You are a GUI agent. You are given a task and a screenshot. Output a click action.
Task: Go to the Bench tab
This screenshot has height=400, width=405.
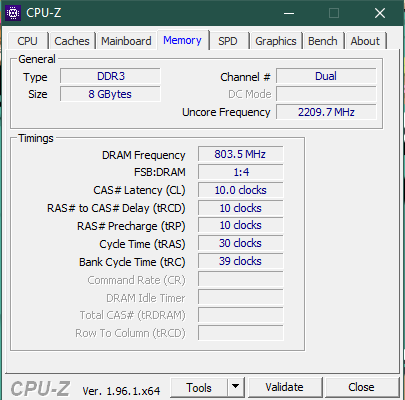[323, 41]
